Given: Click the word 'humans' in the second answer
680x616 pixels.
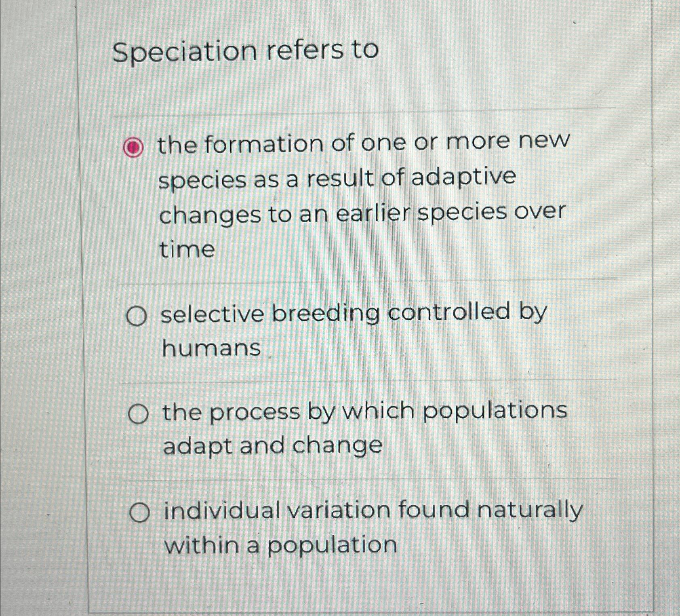Looking at the screenshot, I should pyautogui.click(x=210, y=348).
